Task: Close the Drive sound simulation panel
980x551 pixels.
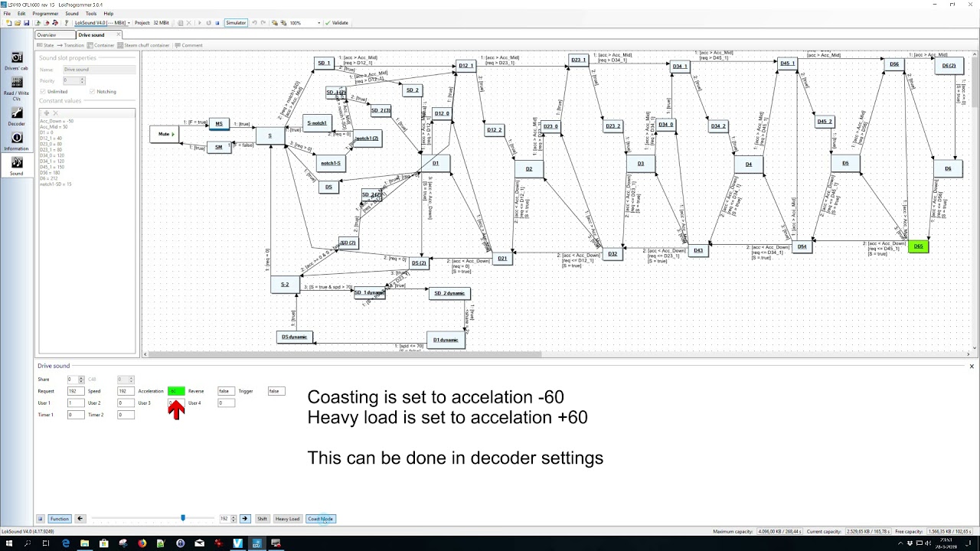Action: pyautogui.click(x=972, y=367)
